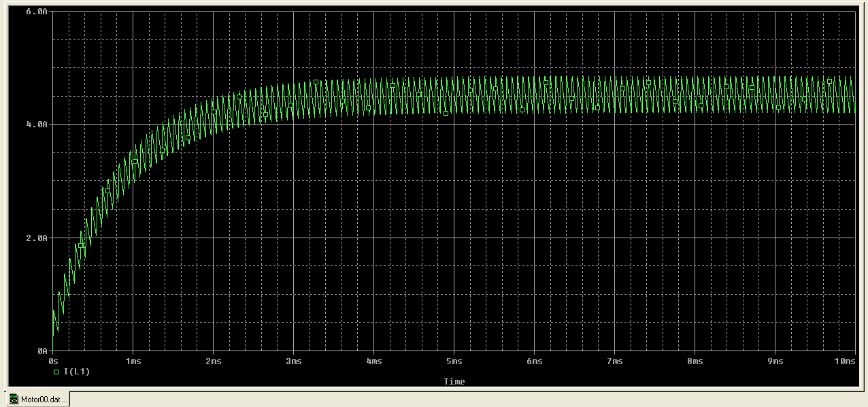Click the 0s x-axis label
This screenshot has height=407, width=868.
click(53, 361)
